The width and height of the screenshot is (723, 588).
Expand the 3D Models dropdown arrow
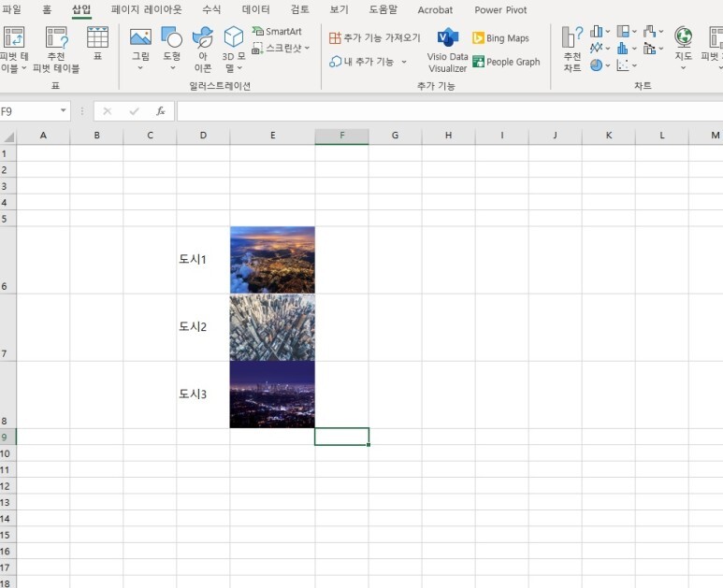coord(239,68)
